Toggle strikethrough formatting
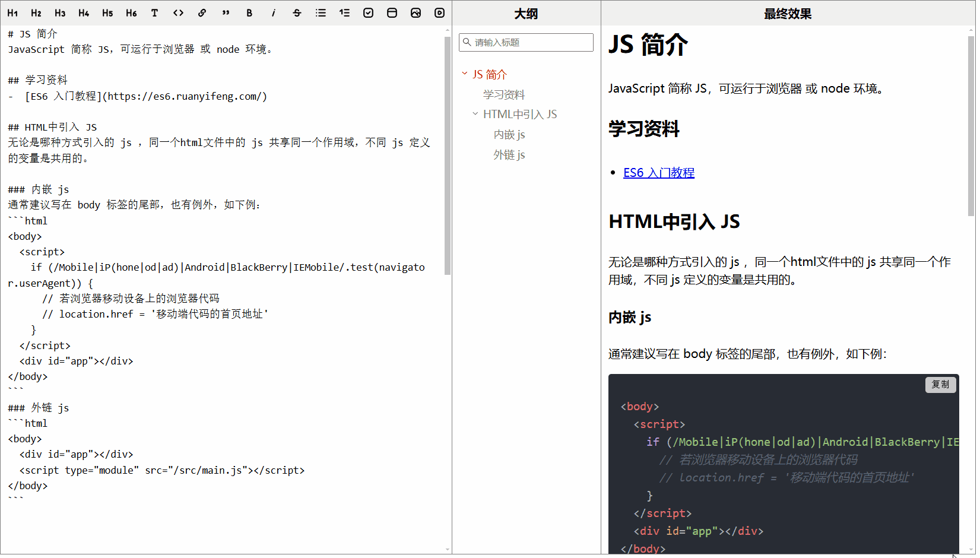980x558 pixels. 297,13
